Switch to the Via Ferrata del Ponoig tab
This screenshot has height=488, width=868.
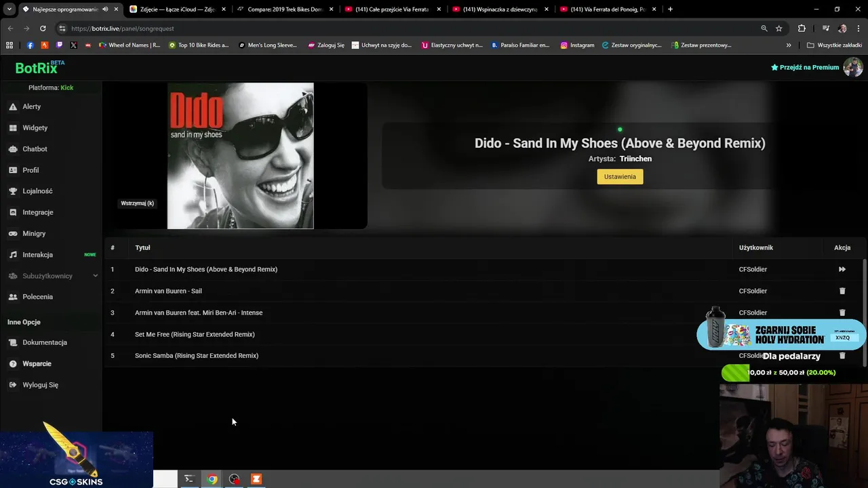tap(608, 9)
